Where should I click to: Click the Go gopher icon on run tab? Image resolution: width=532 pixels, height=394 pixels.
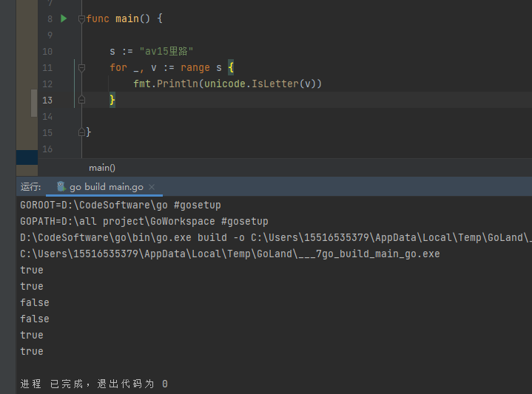(x=61, y=186)
